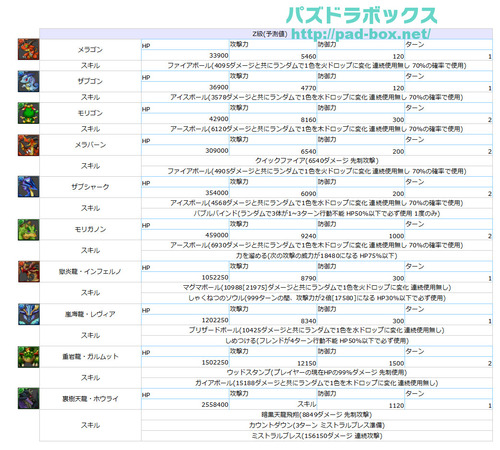Click HP value 2558400

[x=215, y=405]
